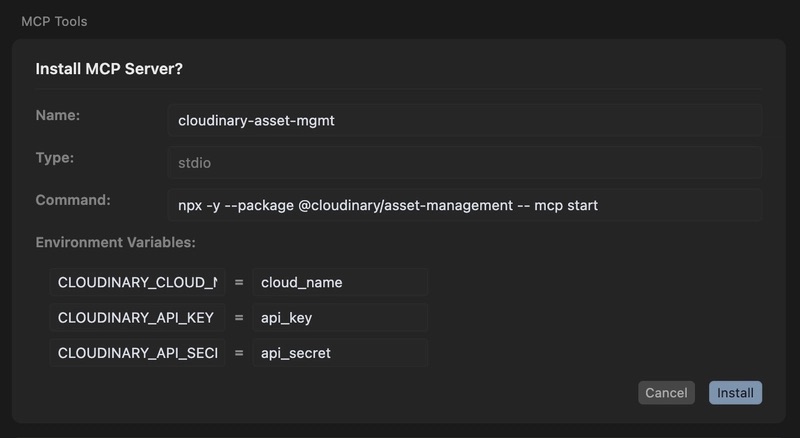
Task: Edit the cloud_name value field
Action: pos(340,282)
